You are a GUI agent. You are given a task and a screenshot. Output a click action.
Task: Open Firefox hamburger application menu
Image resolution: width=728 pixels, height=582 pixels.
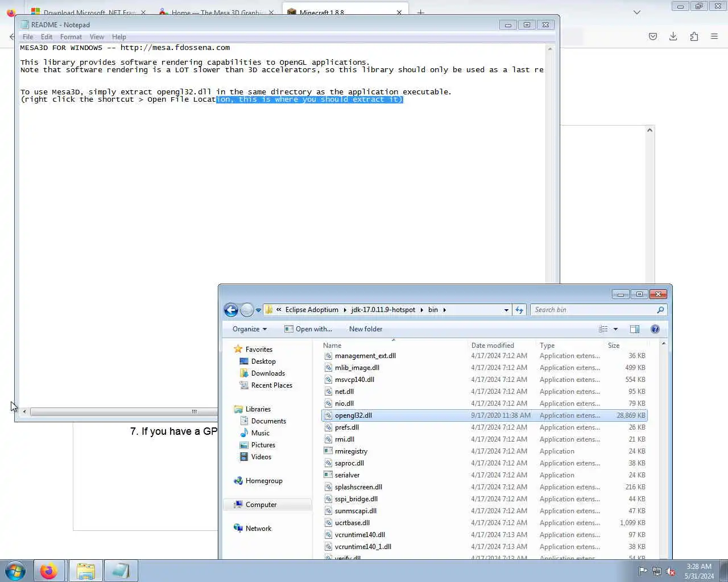[x=714, y=36]
